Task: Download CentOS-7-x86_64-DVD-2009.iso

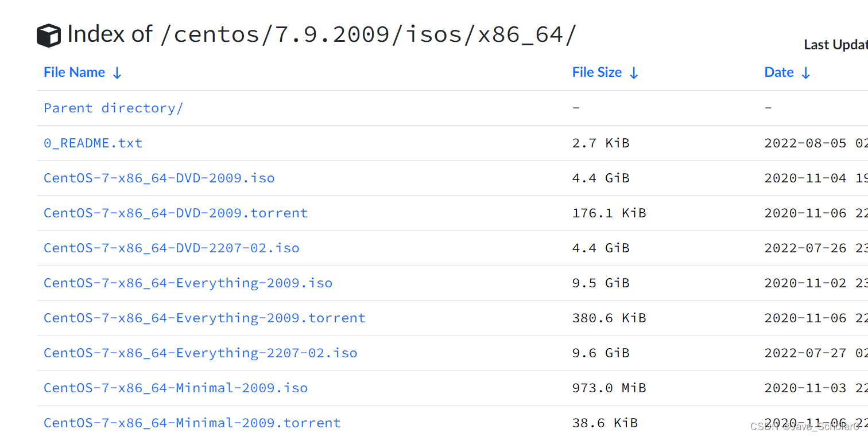Action: coord(159,178)
